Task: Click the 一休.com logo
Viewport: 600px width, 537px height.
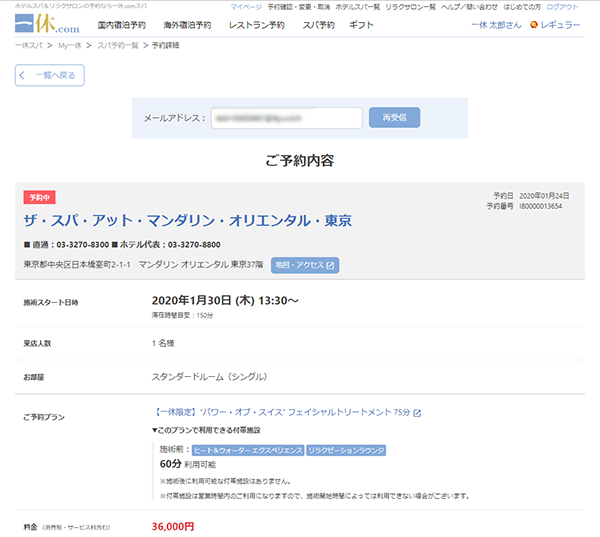Action: pyautogui.click(x=47, y=24)
